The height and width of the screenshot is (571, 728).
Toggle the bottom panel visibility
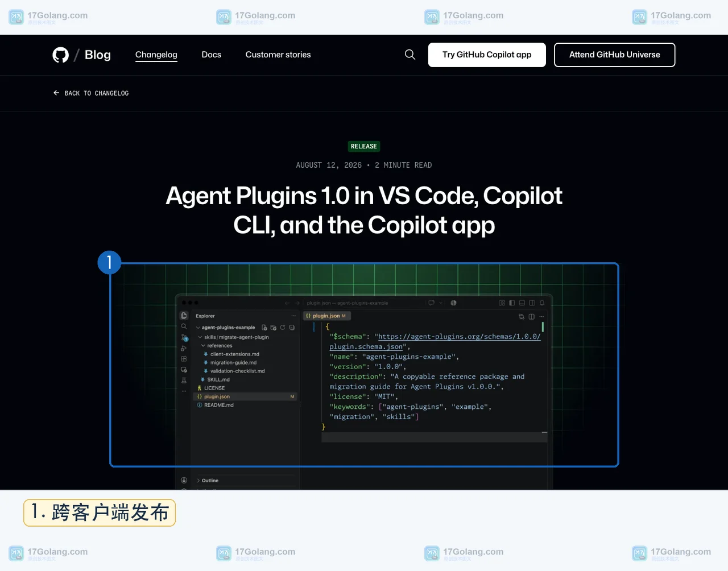coord(522,303)
